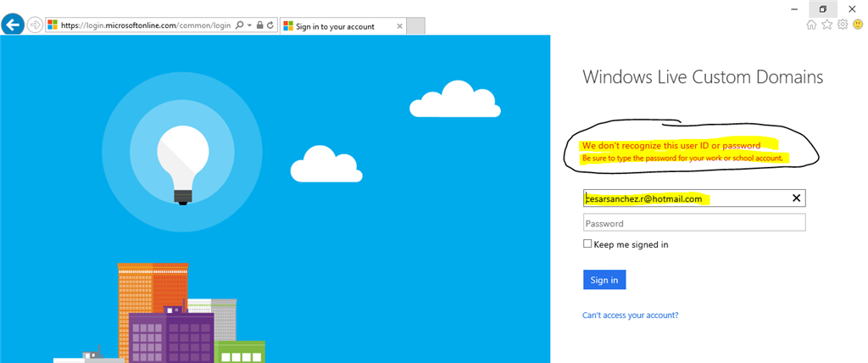The height and width of the screenshot is (363, 868).
Task: Refresh the page with reload icon
Action: click(270, 25)
